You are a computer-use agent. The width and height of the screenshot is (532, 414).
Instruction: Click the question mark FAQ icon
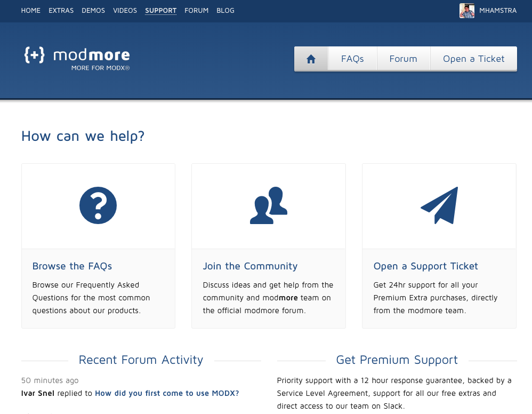pos(98,205)
